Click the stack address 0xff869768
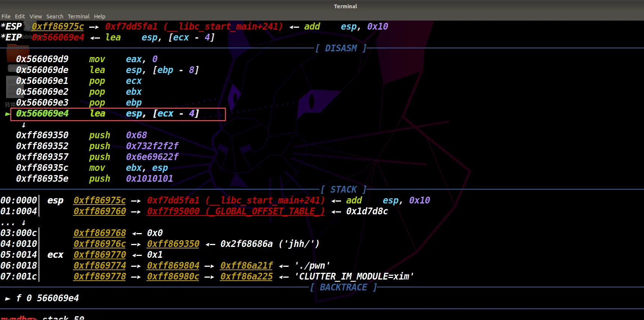Screen dimensions: 644x320 tap(100, 233)
